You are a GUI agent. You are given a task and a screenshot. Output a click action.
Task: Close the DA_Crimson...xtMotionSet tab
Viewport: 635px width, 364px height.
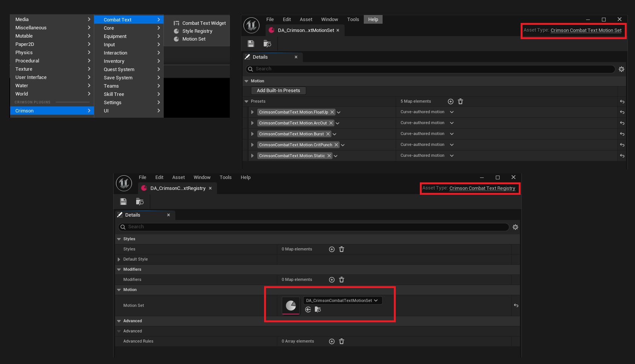tap(338, 30)
